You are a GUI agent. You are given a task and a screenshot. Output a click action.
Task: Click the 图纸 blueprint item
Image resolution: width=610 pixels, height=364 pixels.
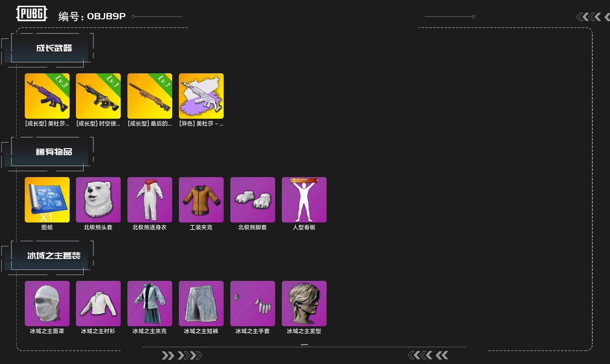point(47,200)
